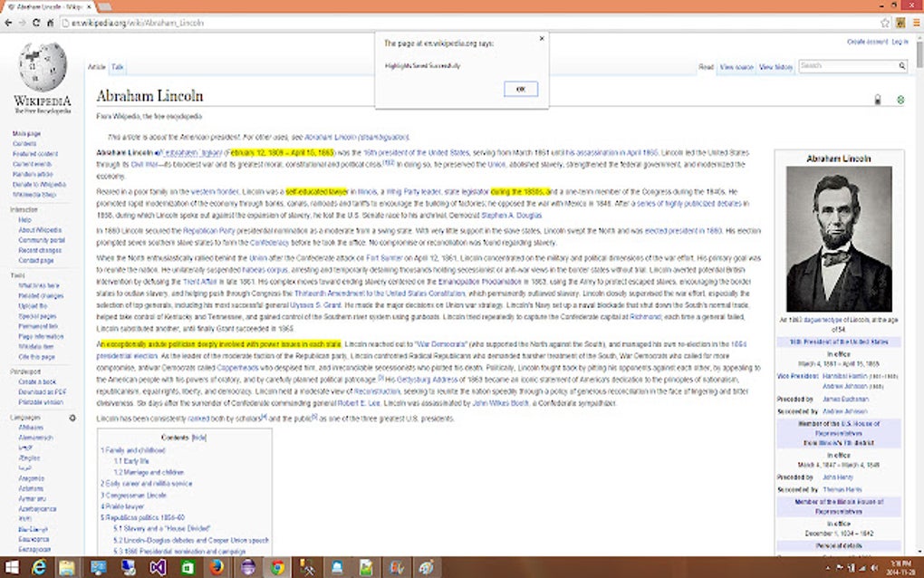Switch to the Talk tab
The width and height of the screenshot is (924, 578).
[117, 67]
